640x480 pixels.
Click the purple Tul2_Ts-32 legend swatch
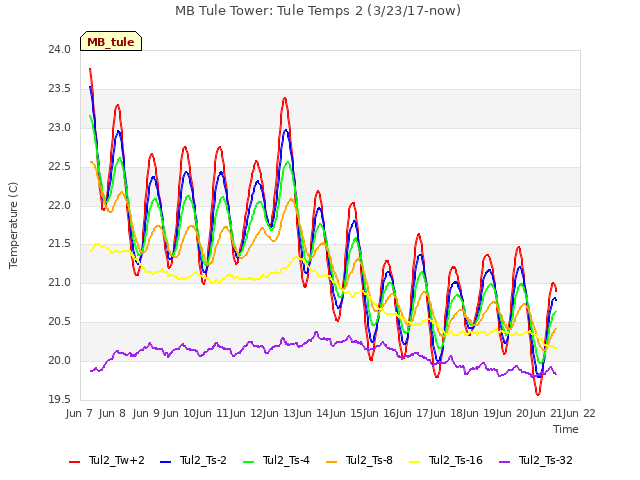(x=504, y=462)
